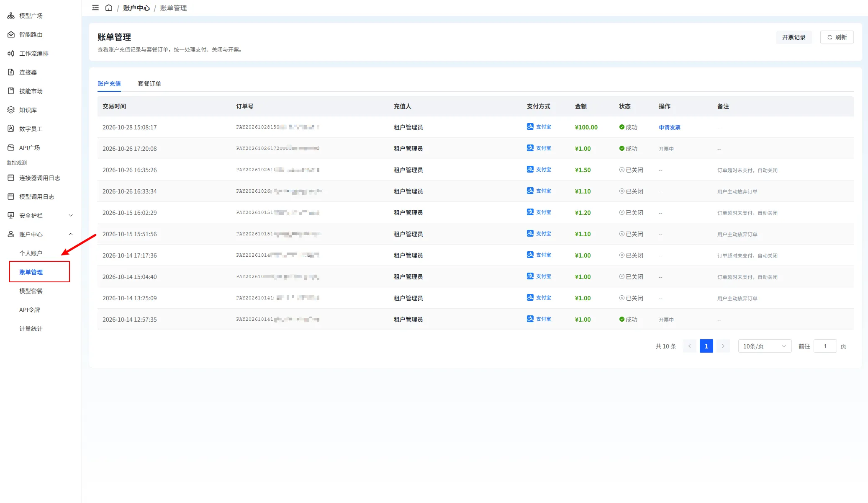The width and height of the screenshot is (868, 503).
Task: Select page 1 in pagination
Action: tap(706, 346)
